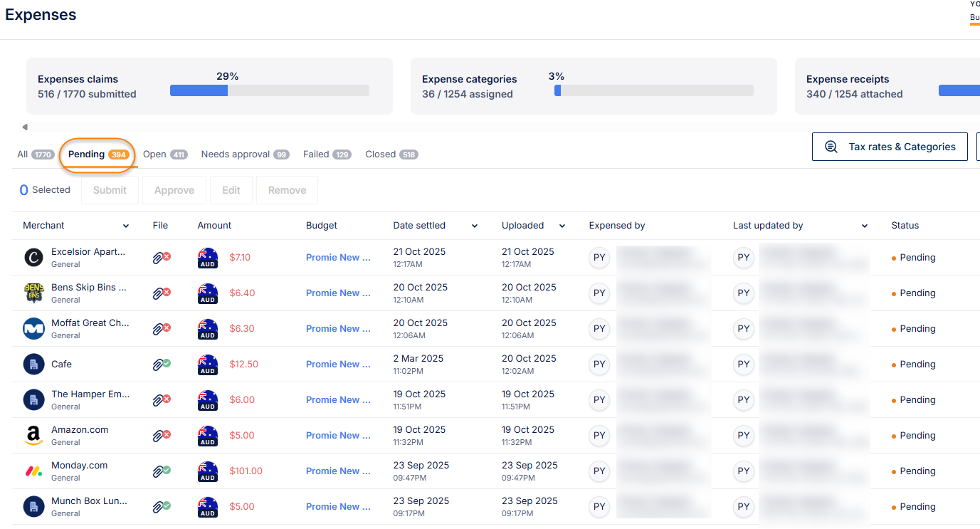Click the Amazon.com merchant logo icon
The width and height of the screenshot is (980, 529).
(33, 436)
